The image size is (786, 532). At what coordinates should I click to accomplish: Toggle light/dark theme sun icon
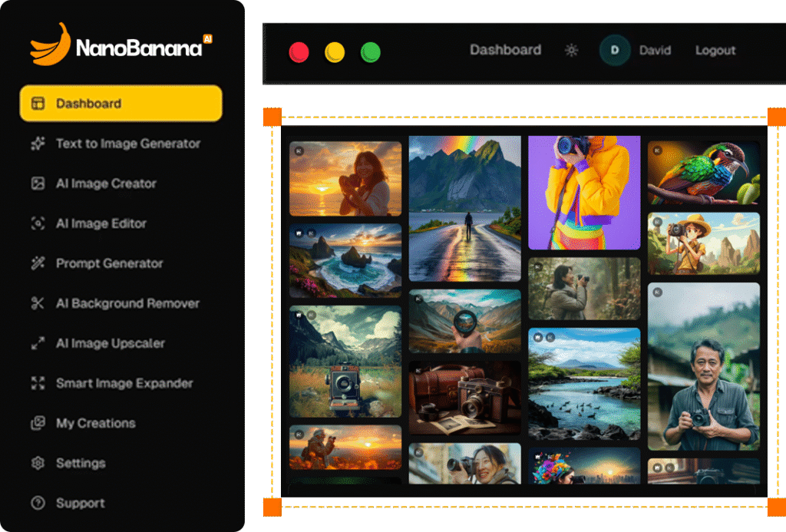[571, 51]
